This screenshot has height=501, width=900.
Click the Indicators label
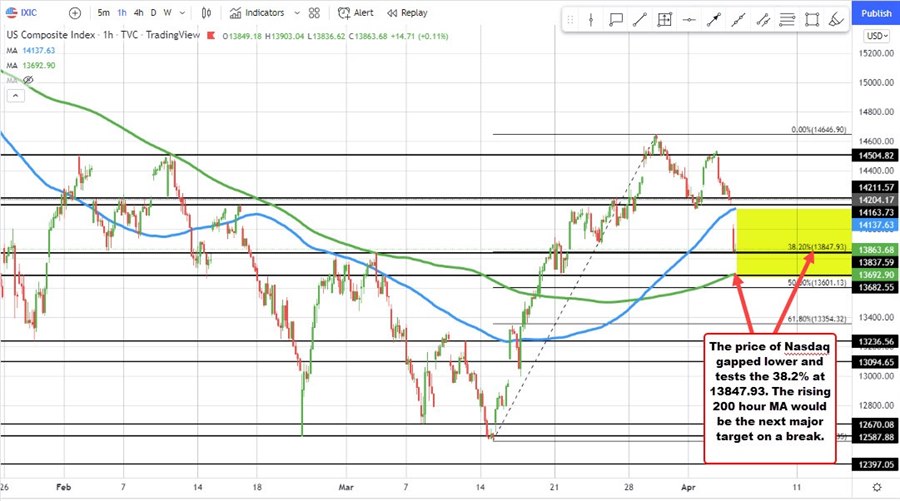[265, 13]
